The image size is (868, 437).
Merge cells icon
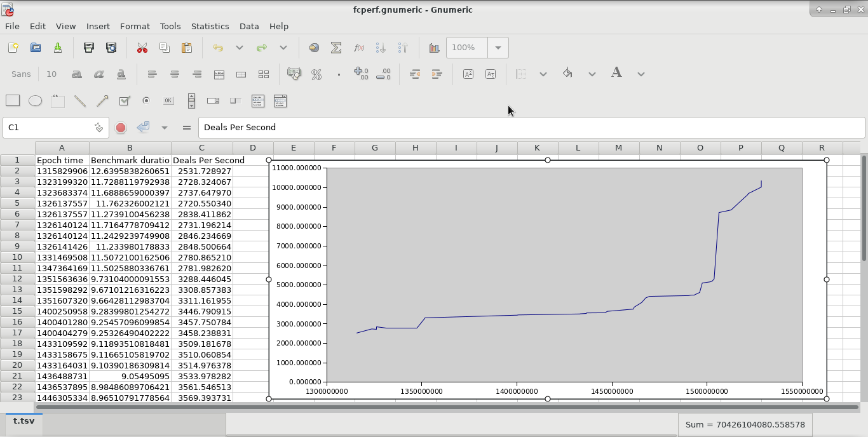[241, 74]
